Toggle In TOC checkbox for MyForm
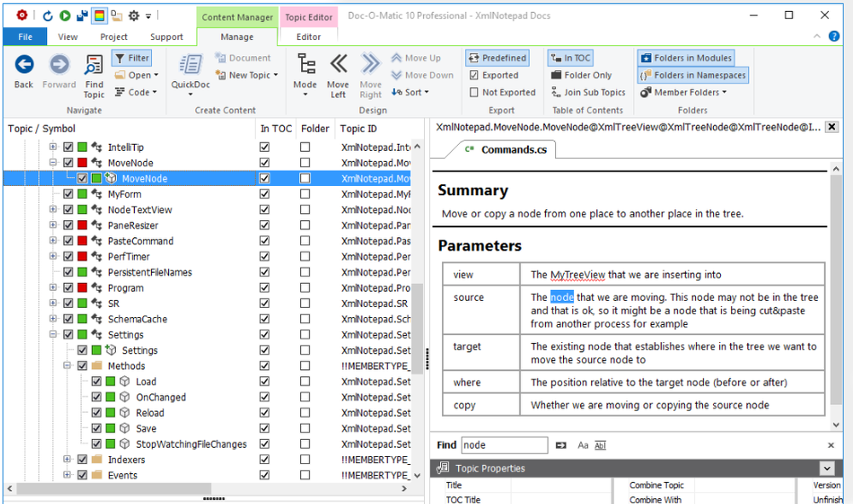This screenshot has height=504, width=853. click(x=264, y=194)
